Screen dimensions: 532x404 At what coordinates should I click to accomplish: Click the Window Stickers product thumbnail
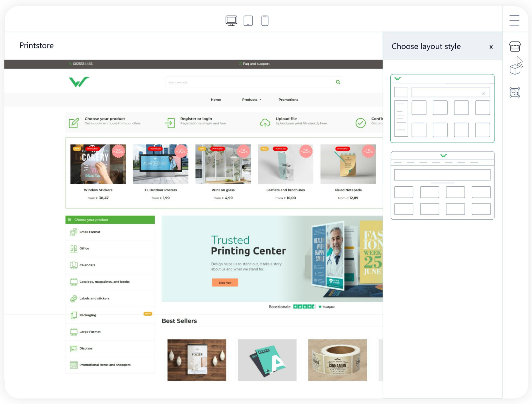pos(98,164)
